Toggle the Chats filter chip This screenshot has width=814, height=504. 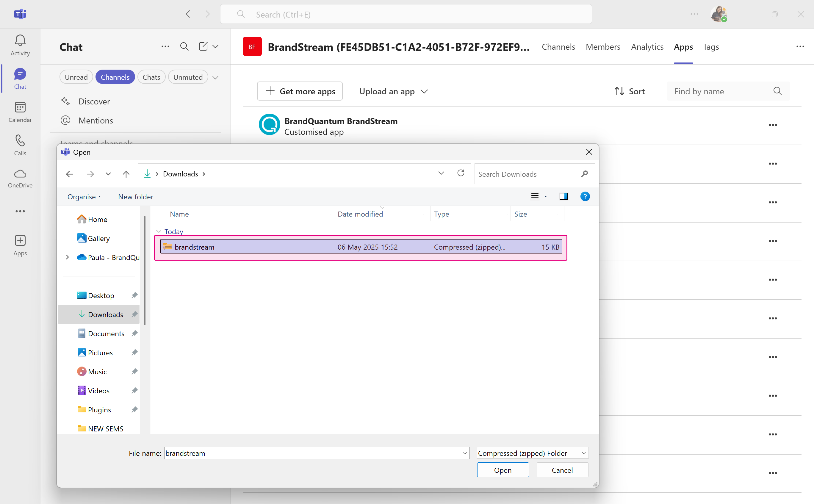click(x=151, y=77)
